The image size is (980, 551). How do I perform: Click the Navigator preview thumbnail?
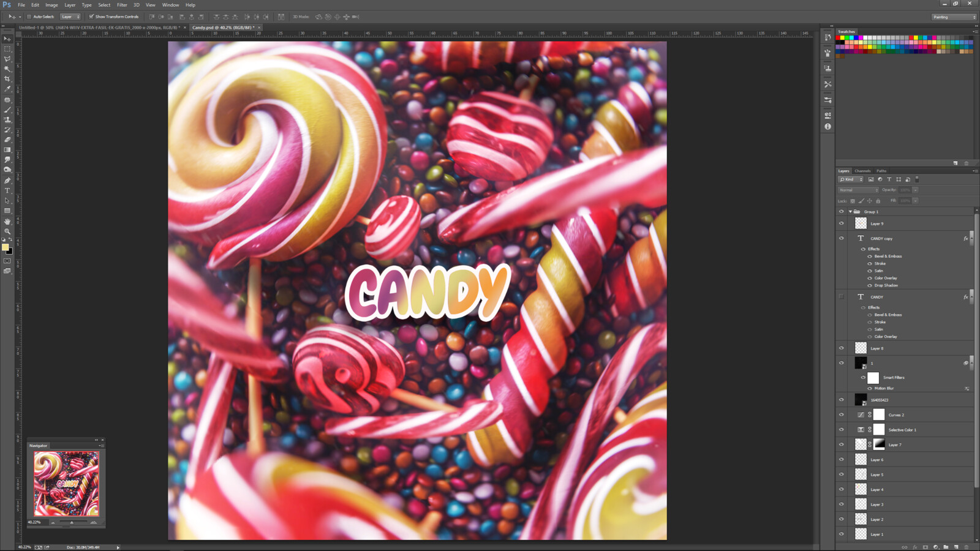pyautogui.click(x=66, y=484)
